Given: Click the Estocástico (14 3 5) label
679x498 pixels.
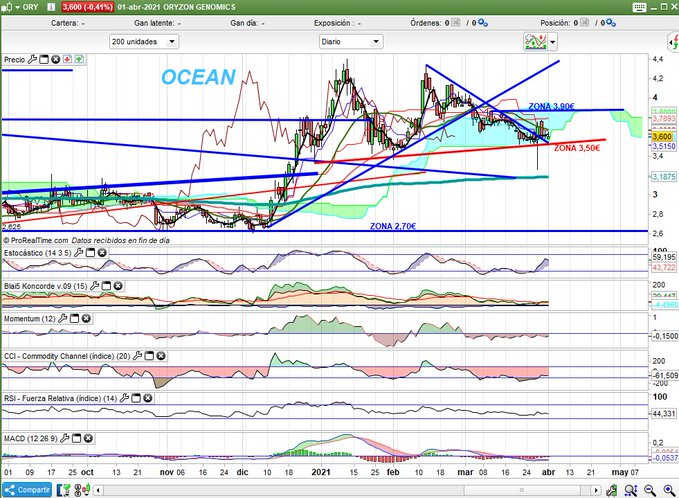Looking at the screenshot, I should click(38, 253).
